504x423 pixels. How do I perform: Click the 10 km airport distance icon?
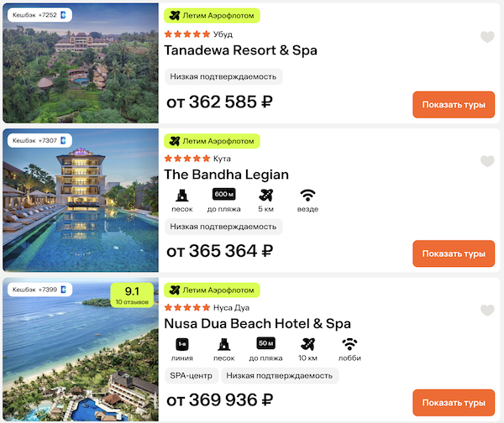(x=307, y=344)
